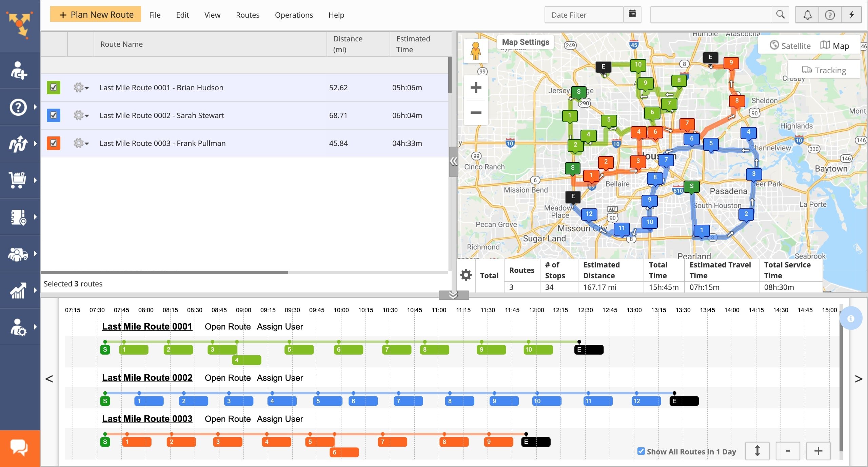868x467 pixels.
Task: Click Assign User for Last Mile Route 0002
Action: coord(280,377)
